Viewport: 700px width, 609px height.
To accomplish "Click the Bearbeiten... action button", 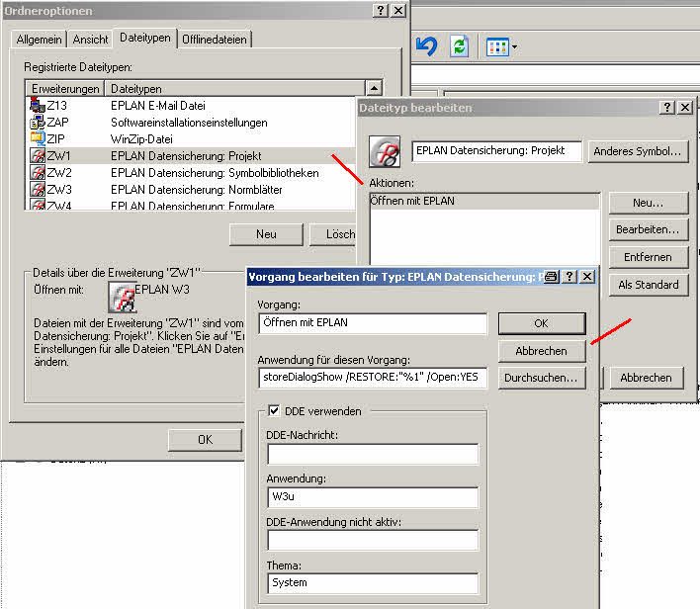I will [x=649, y=229].
